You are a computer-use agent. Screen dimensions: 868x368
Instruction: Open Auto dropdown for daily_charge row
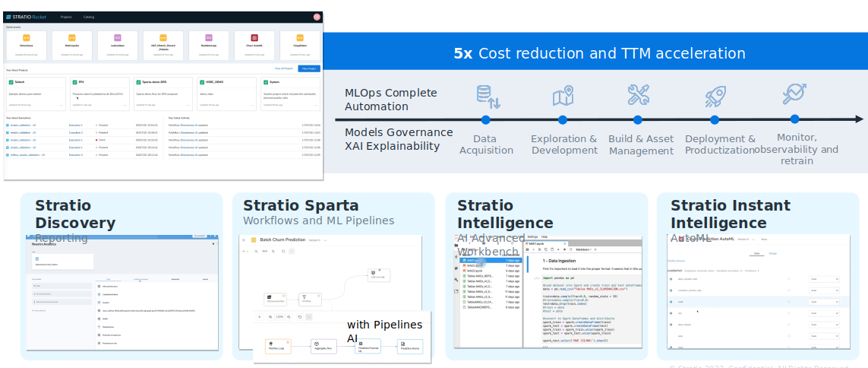[x=824, y=325]
